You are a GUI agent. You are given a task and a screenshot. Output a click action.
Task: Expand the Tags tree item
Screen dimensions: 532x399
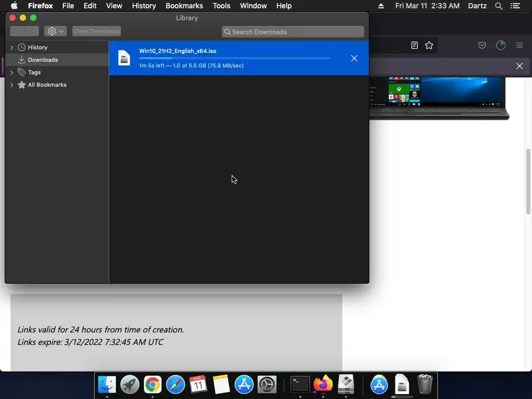point(12,72)
